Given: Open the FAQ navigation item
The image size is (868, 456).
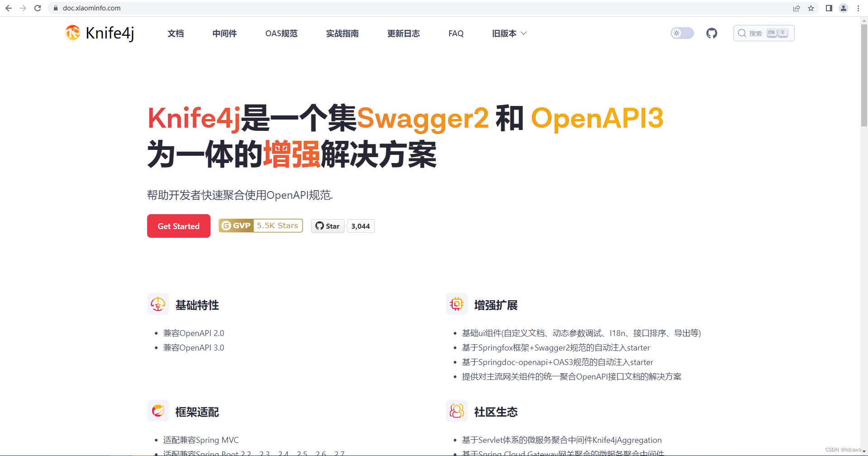Looking at the screenshot, I should pyautogui.click(x=456, y=34).
